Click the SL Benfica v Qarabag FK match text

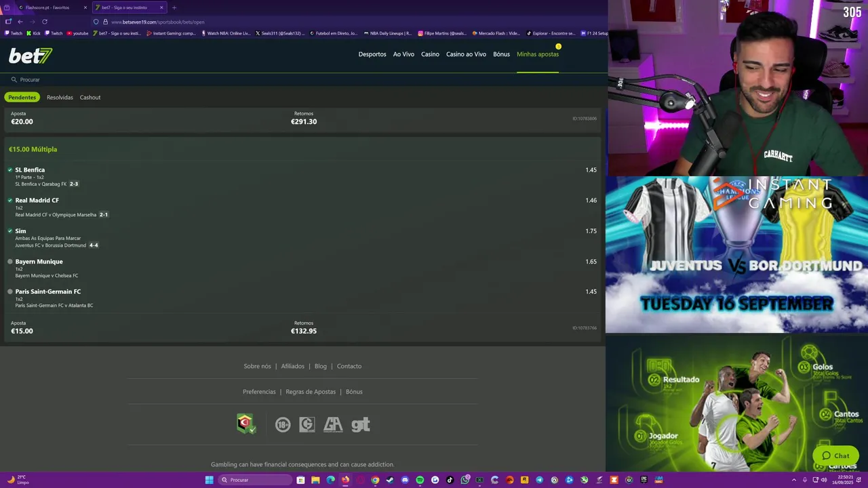coord(41,184)
